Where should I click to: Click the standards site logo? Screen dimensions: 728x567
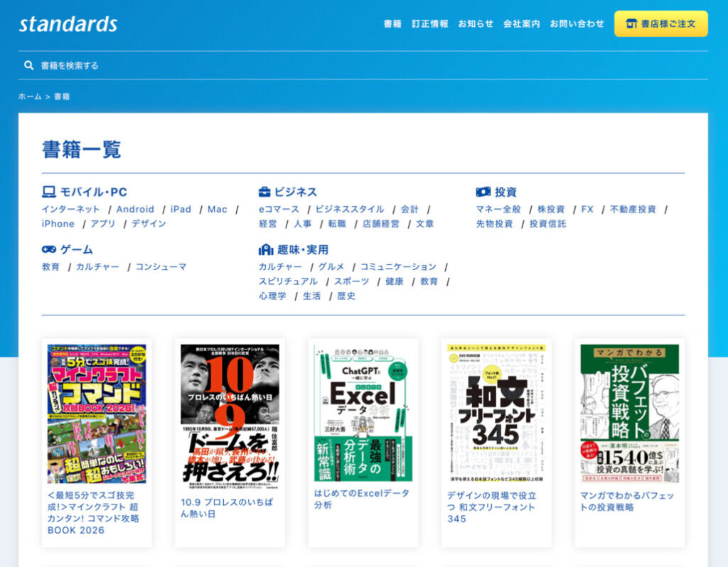coord(68,24)
